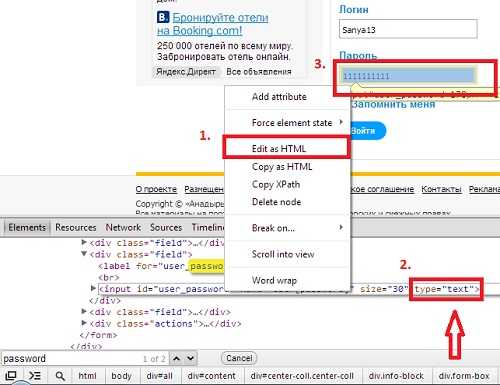Click the </form> closing tag line
500x385 pixels.
pos(98,335)
